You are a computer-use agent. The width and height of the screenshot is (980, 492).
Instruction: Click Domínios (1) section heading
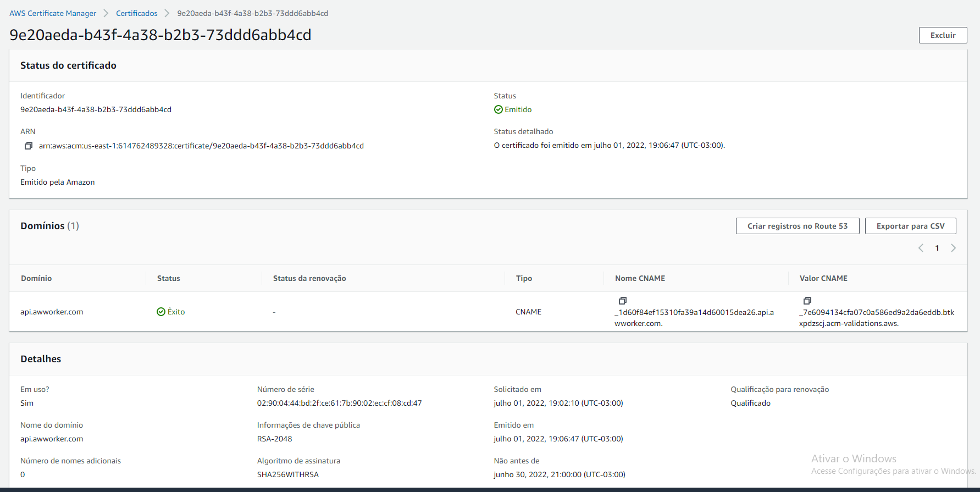coord(49,226)
